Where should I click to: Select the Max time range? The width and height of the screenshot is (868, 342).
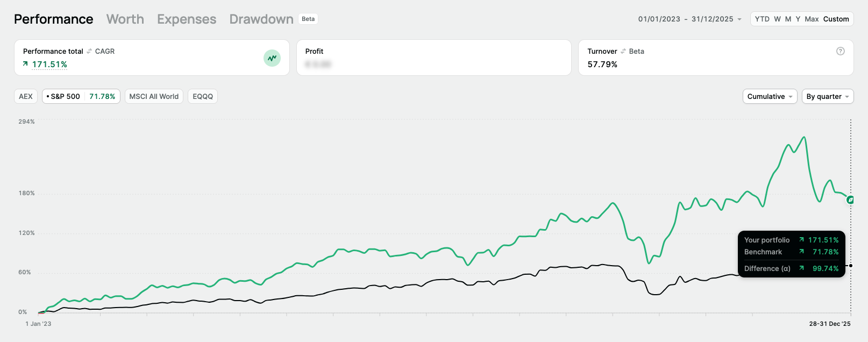(812, 19)
